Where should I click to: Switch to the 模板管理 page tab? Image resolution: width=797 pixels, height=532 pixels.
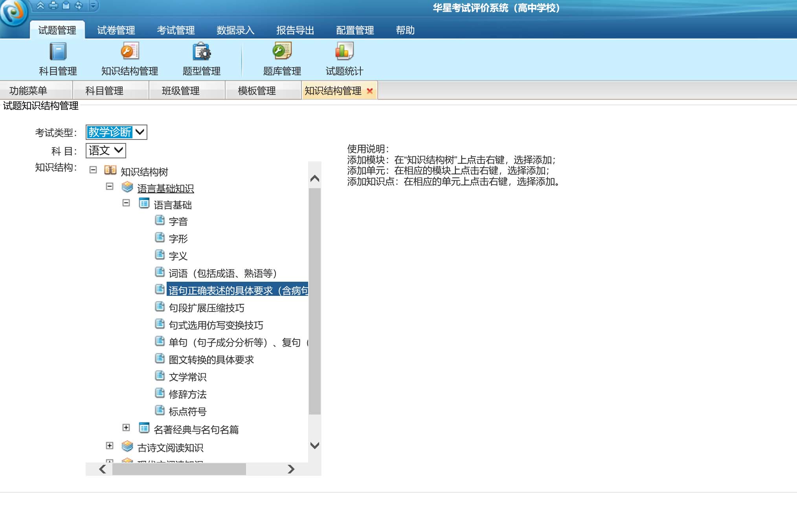click(x=263, y=90)
